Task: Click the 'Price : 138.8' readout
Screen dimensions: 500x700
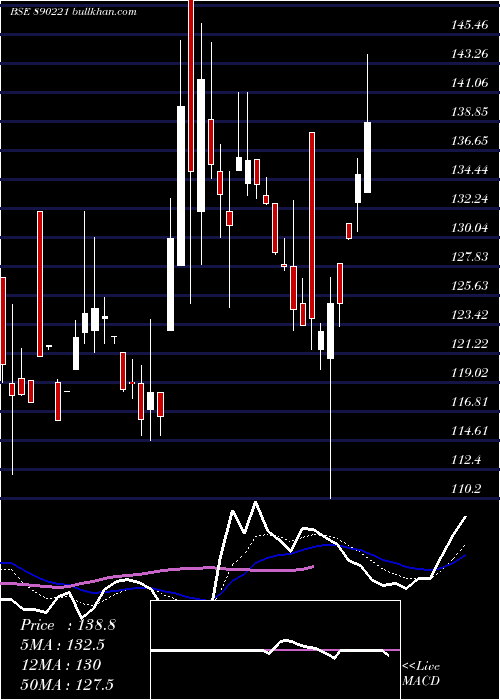Action: click(x=68, y=625)
